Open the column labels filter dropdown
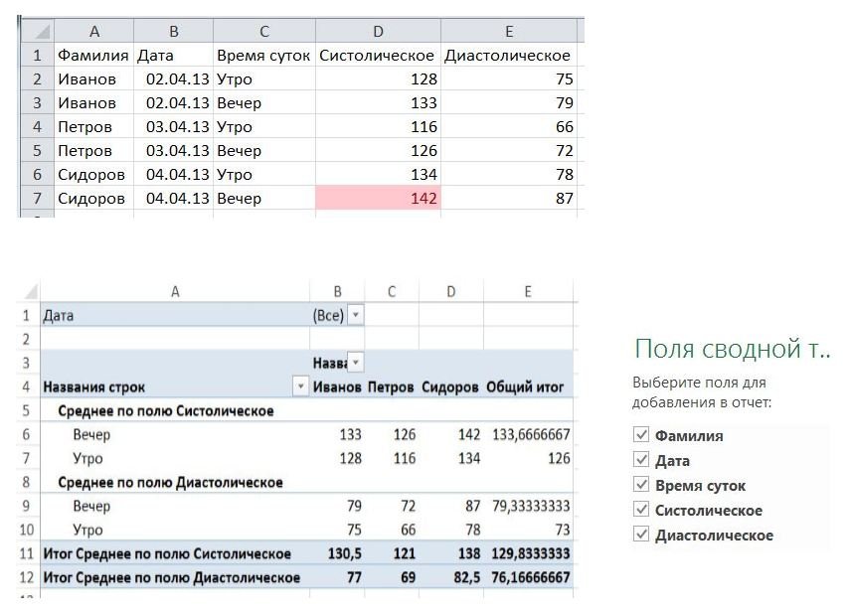Screen dimensions: 848x616 (357, 363)
